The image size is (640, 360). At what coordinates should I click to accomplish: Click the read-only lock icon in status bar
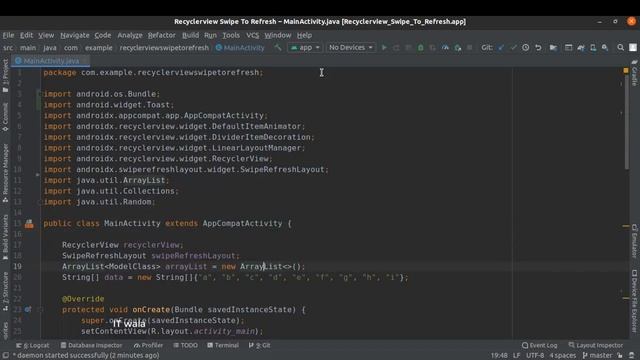620,356
